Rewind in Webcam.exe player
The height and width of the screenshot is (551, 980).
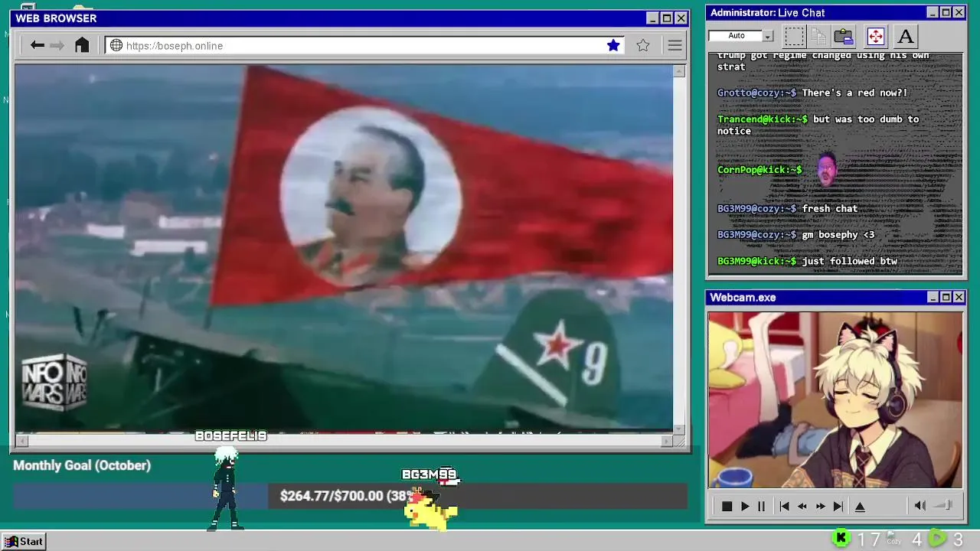802,506
